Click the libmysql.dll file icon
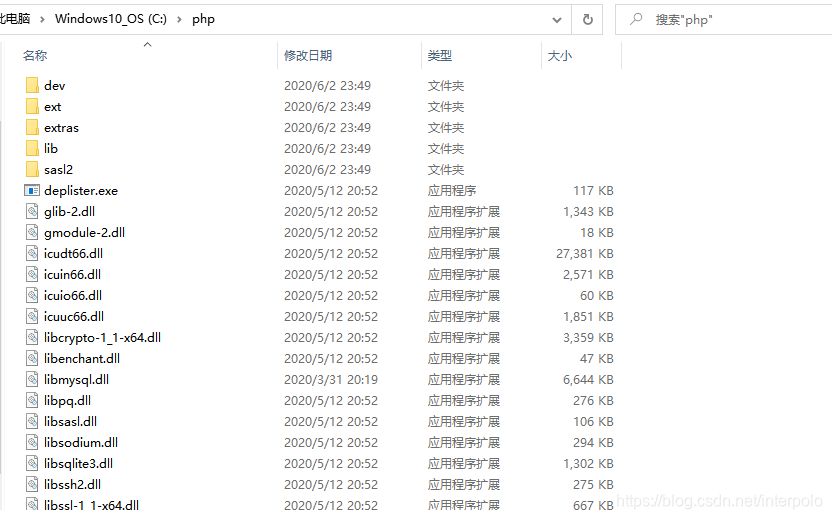Image resolution: width=832 pixels, height=519 pixels. click(x=32, y=379)
